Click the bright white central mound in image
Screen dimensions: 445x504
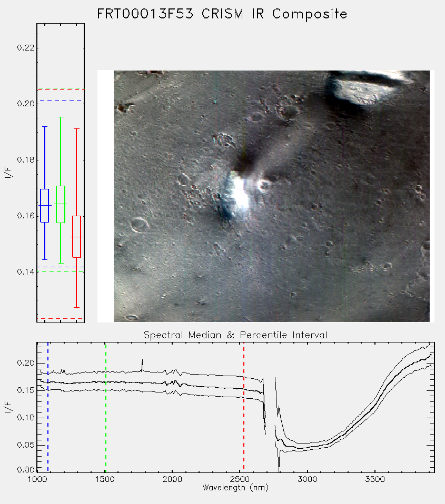click(x=240, y=193)
